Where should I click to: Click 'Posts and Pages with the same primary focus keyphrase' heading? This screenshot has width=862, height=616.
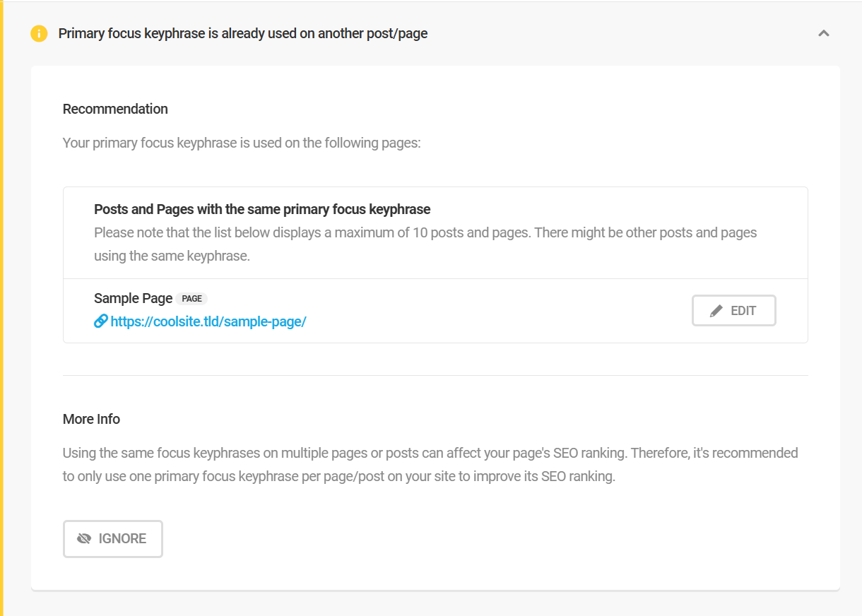coord(262,209)
